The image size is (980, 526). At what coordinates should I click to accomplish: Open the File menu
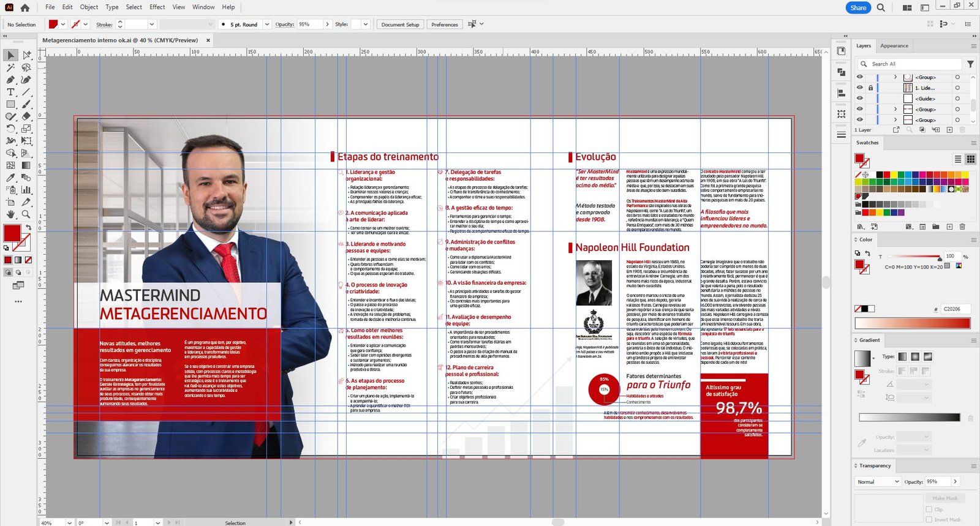(x=50, y=7)
